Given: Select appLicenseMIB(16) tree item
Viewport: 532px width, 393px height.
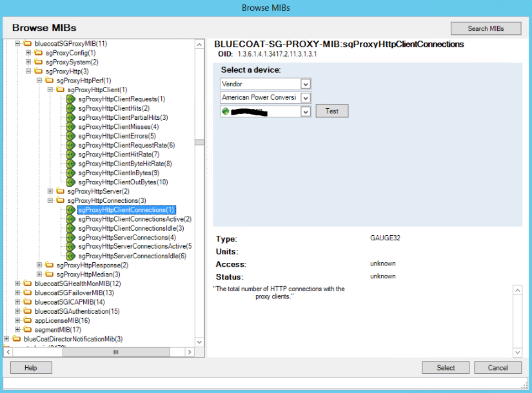Looking at the screenshot, I should pos(62,320).
